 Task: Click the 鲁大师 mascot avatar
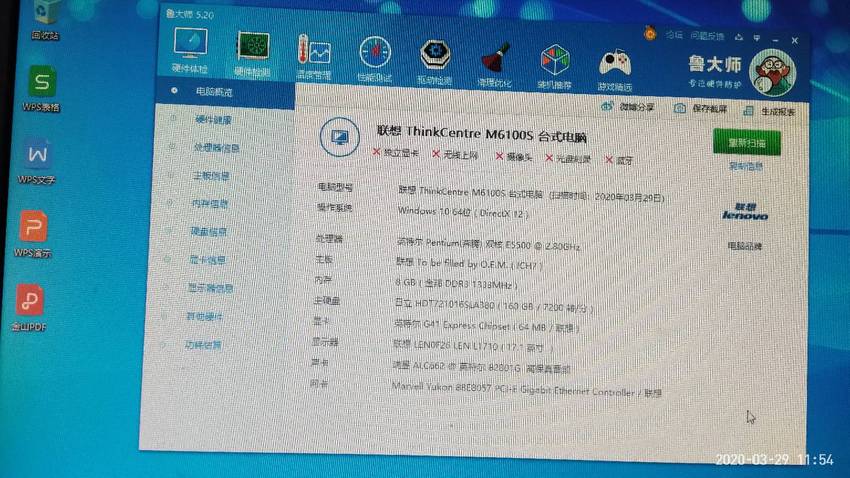(772, 72)
